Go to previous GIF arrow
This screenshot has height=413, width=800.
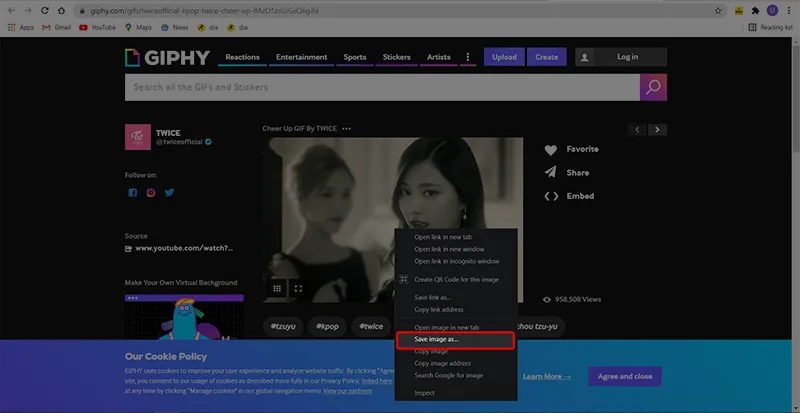(x=637, y=130)
